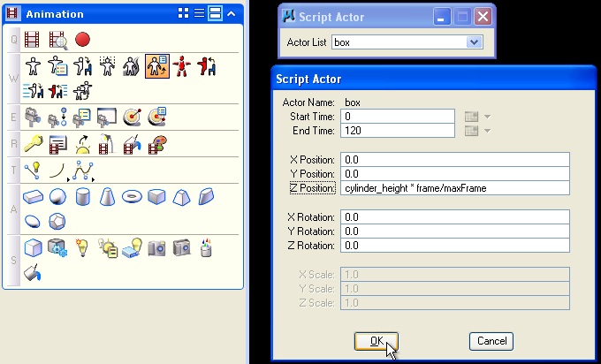Viewport: 601px width, 364px height.
Task: Select the Slab solid primitive tool
Action: pyautogui.click(x=33, y=197)
